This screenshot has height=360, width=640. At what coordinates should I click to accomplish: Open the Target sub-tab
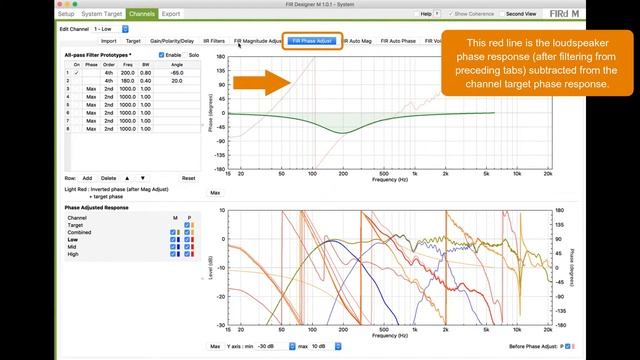(x=133, y=41)
